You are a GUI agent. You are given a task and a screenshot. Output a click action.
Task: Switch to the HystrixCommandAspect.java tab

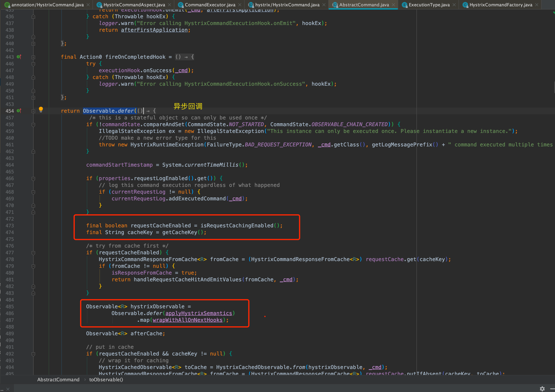134,5
